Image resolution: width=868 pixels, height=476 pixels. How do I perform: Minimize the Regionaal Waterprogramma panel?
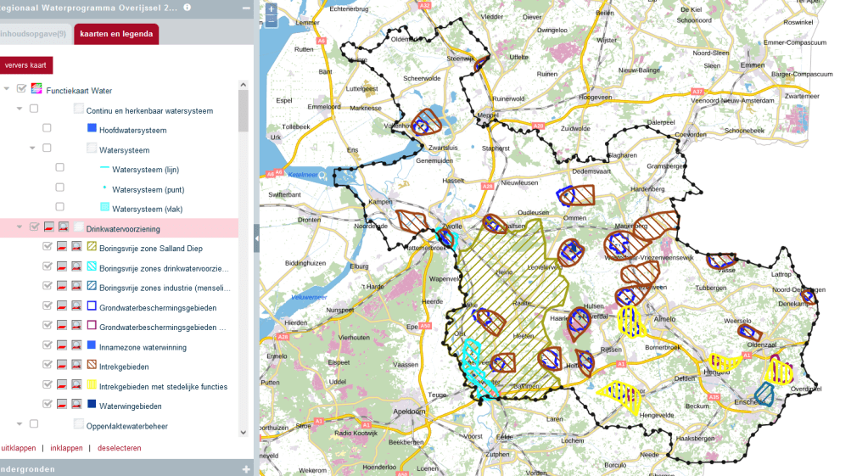(x=246, y=8)
